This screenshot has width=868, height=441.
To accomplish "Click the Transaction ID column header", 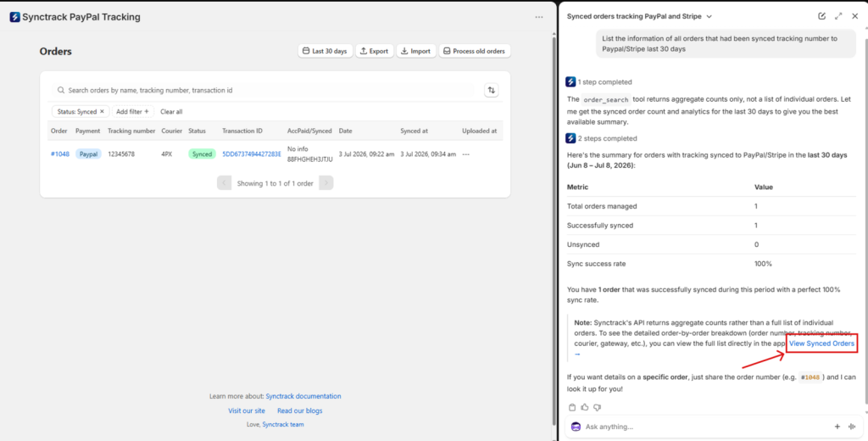I will coord(242,131).
